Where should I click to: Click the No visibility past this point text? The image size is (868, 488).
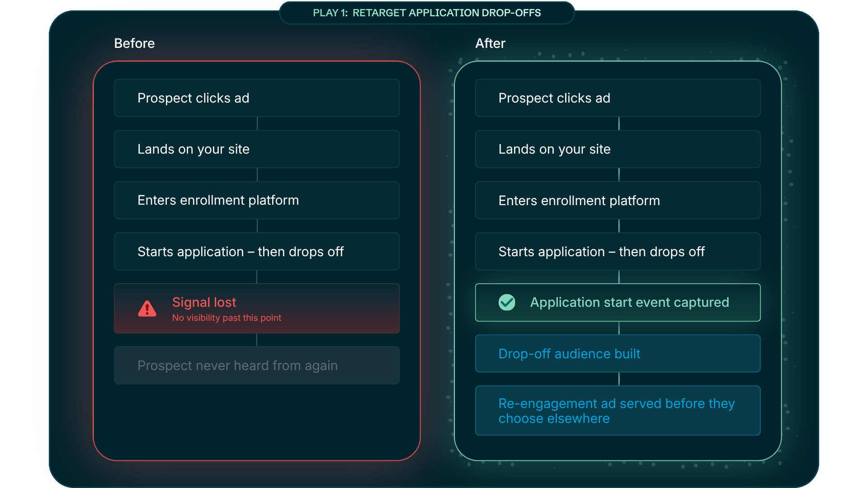pyautogui.click(x=226, y=318)
